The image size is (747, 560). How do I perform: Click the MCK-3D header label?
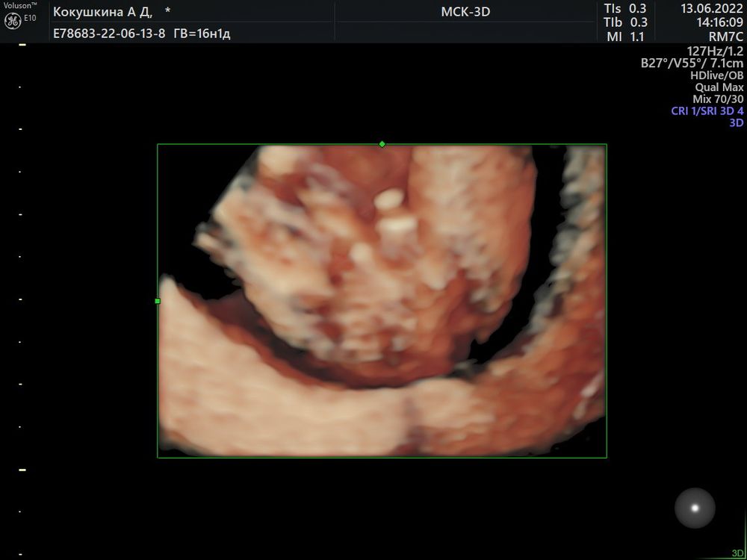(x=465, y=11)
